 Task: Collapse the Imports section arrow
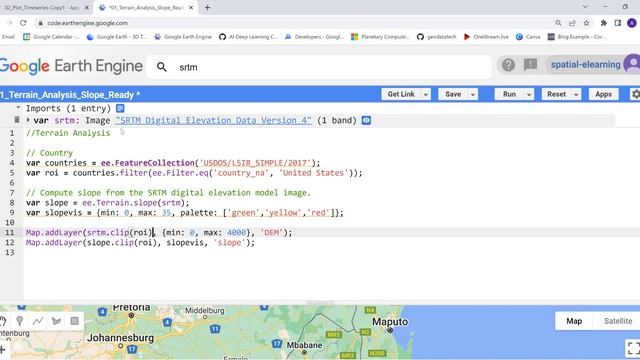pos(18,108)
